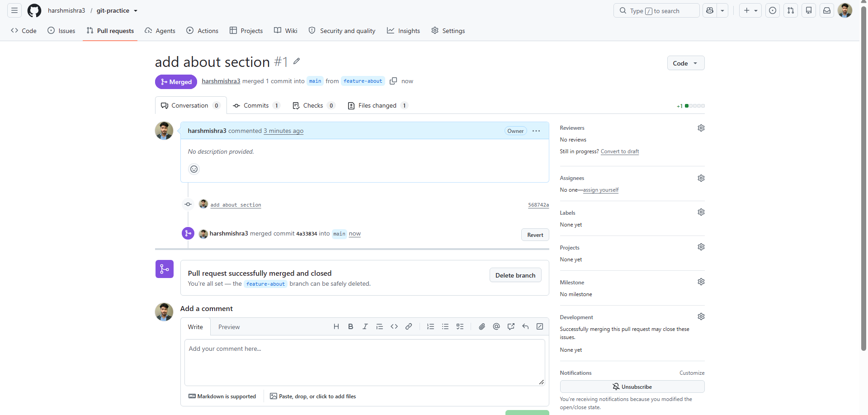This screenshot has height=415, width=868.
Task: Unsubscribe from notifications
Action: point(632,387)
